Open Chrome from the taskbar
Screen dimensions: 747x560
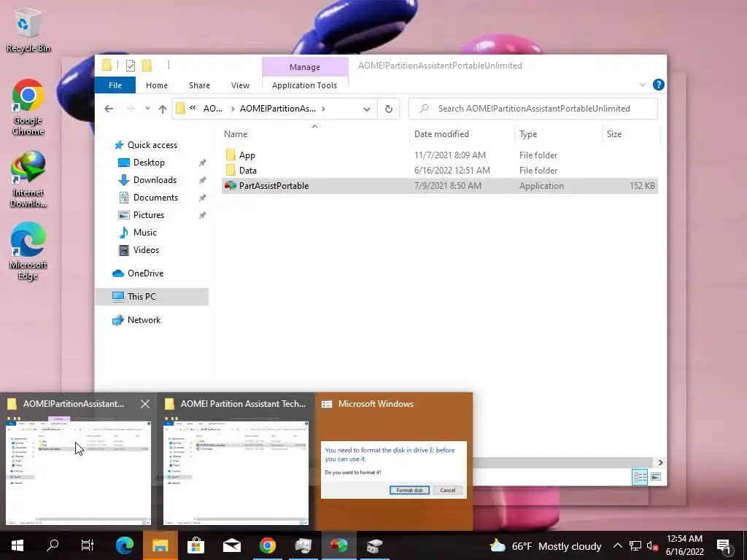tap(267, 545)
